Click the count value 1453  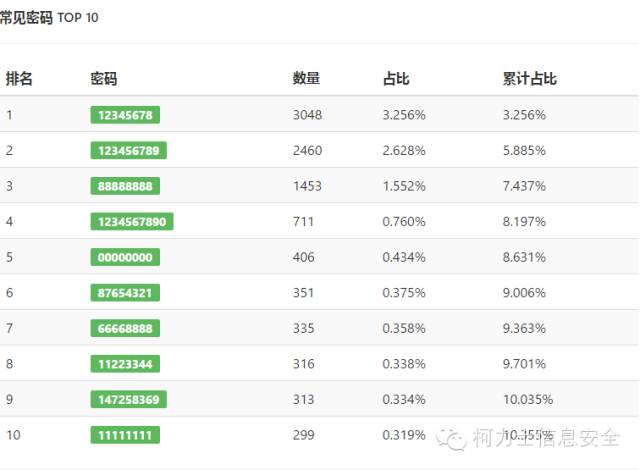[307, 186]
